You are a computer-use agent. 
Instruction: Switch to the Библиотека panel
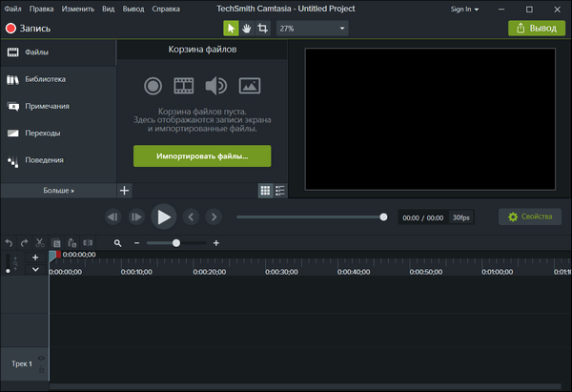(x=58, y=79)
